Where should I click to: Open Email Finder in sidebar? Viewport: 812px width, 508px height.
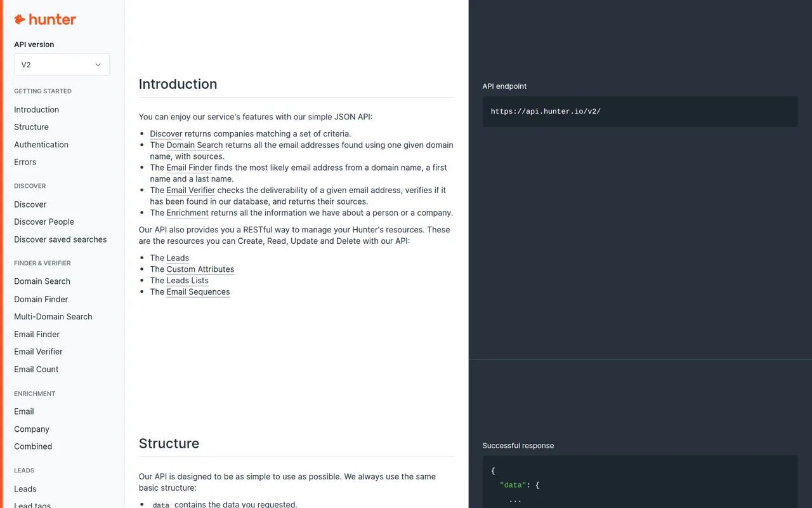pyautogui.click(x=37, y=334)
